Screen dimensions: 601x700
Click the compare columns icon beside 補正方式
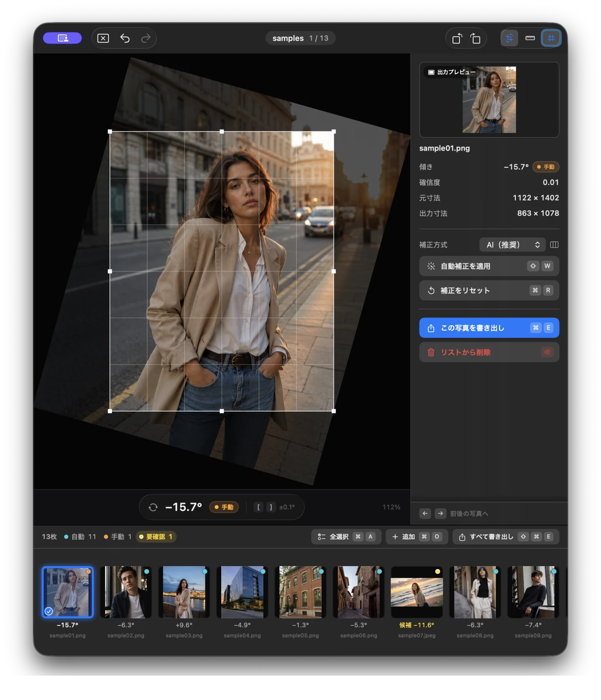pyautogui.click(x=554, y=244)
